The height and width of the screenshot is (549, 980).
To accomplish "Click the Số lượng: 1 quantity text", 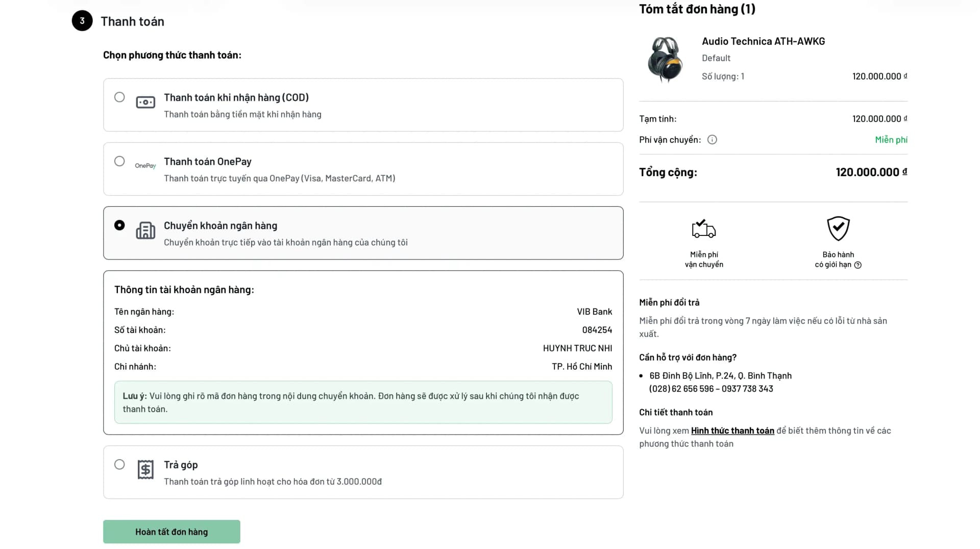I will pyautogui.click(x=723, y=77).
